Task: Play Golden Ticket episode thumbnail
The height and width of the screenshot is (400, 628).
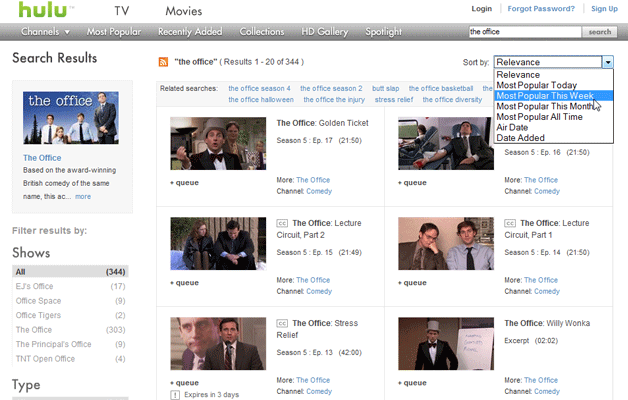Action: point(218,143)
